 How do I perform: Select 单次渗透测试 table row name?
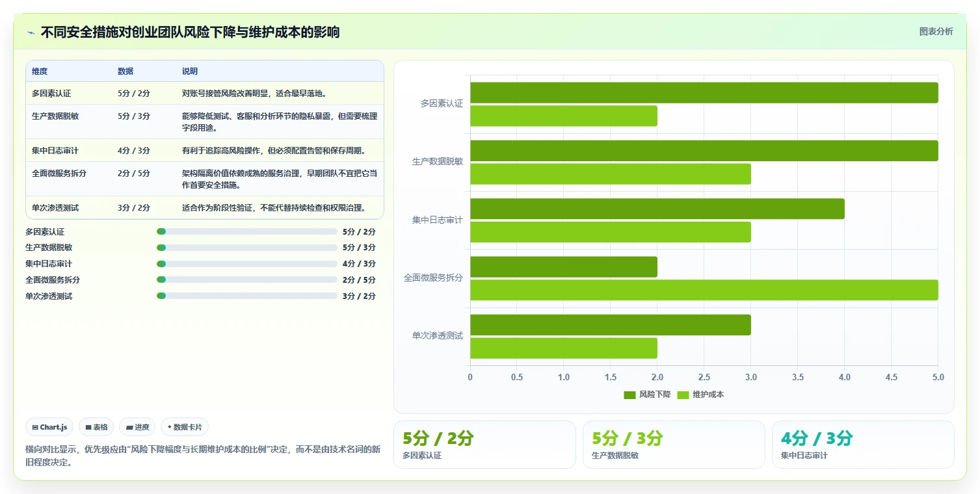pyautogui.click(x=55, y=207)
